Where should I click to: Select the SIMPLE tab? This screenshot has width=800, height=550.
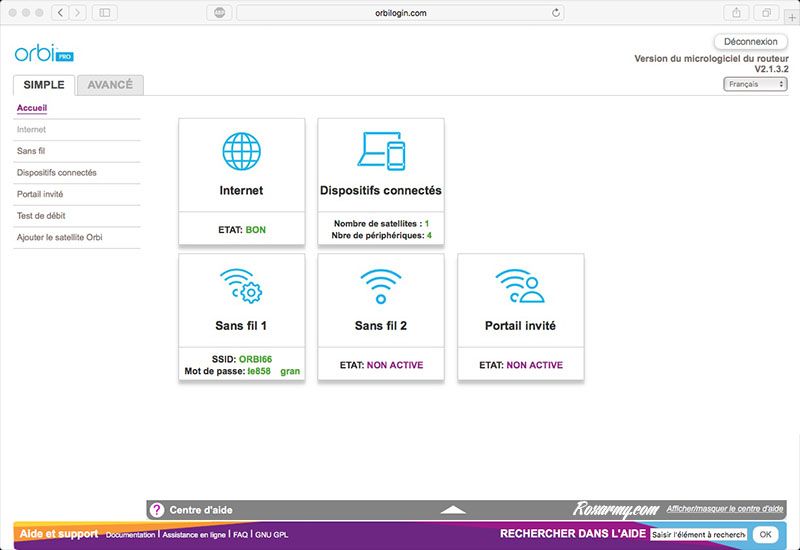44,85
